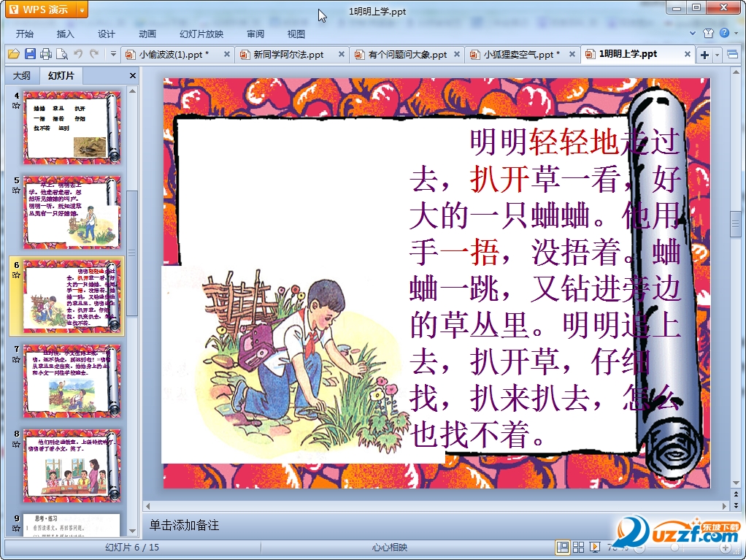Click the Redo arrow icon
The width and height of the screenshot is (746, 560).
click(x=94, y=54)
